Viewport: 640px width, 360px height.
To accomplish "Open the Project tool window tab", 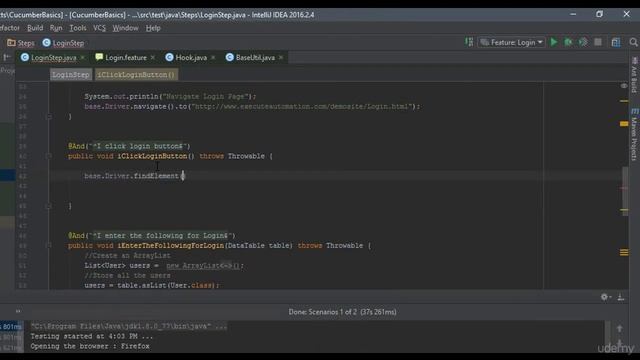I will coord(7,71).
